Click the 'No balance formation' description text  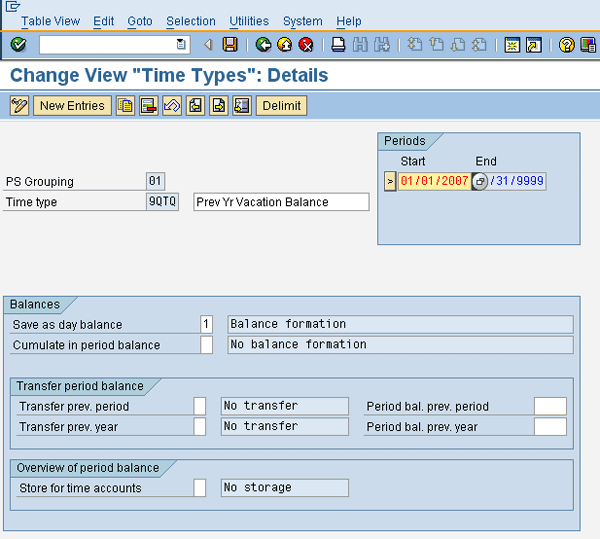(x=298, y=344)
